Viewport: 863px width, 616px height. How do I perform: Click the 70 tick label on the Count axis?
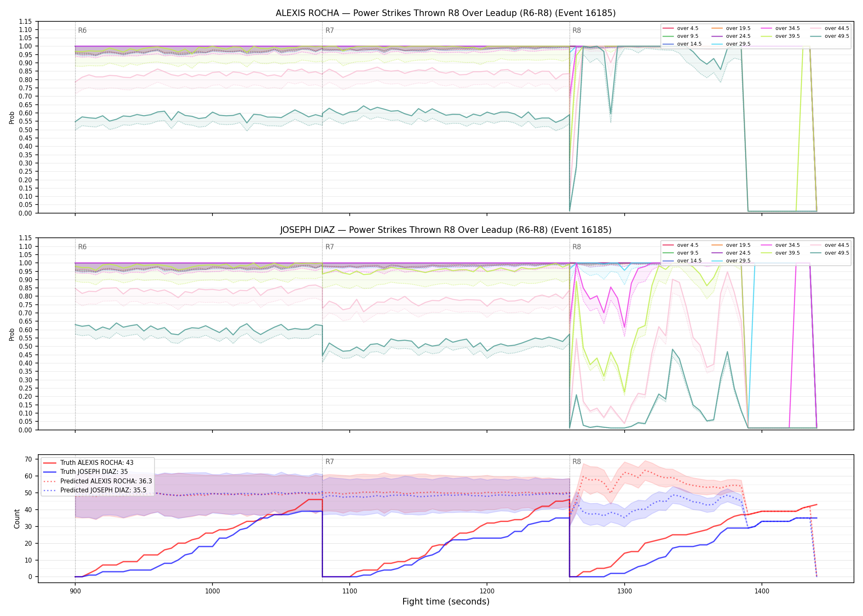(x=28, y=460)
